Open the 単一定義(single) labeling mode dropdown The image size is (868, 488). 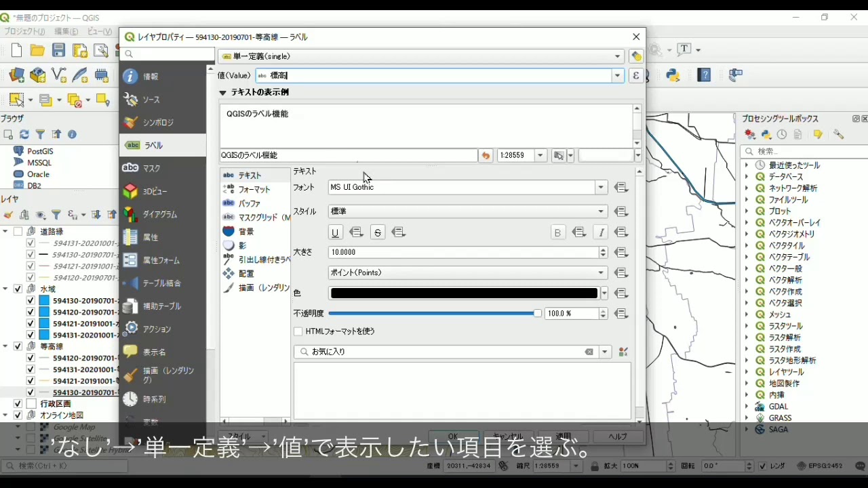pyautogui.click(x=420, y=56)
